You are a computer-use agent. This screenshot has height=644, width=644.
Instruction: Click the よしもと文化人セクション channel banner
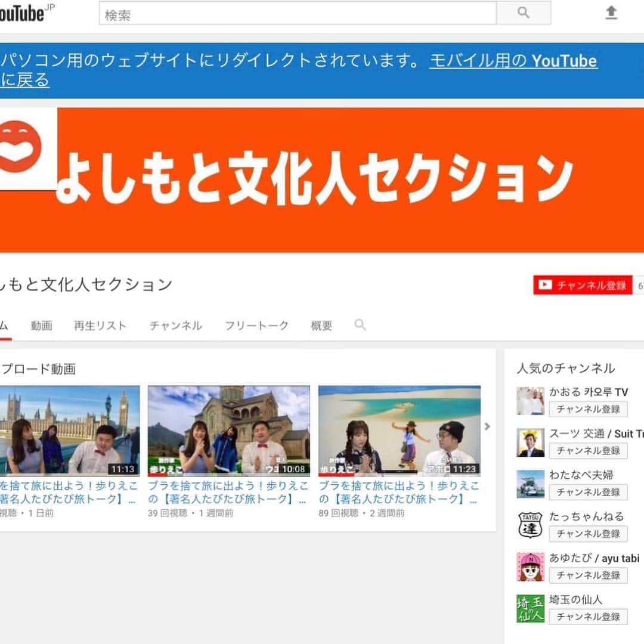[322, 180]
